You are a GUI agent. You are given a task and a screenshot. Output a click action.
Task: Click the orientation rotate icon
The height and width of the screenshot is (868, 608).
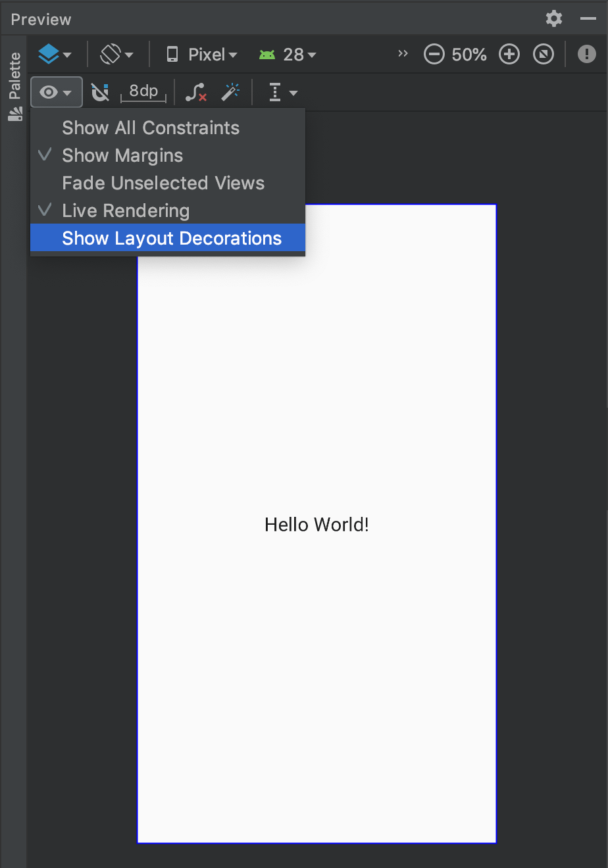point(112,54)
